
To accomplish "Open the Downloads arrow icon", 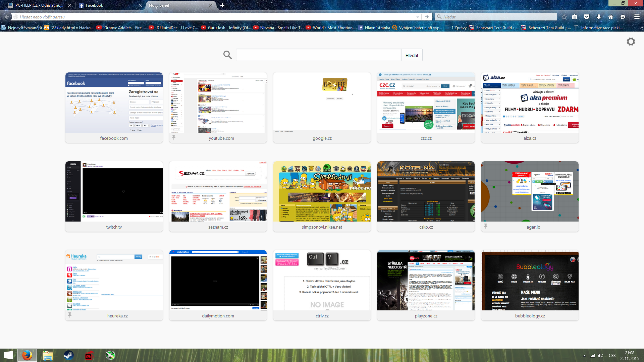I will click(599, 17).
